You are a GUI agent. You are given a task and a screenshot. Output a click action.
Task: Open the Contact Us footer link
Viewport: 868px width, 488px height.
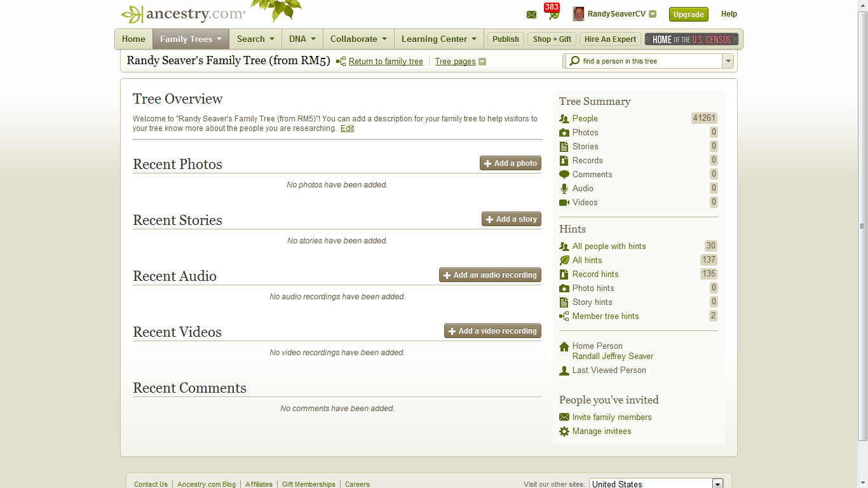click(x=151, y=484)
